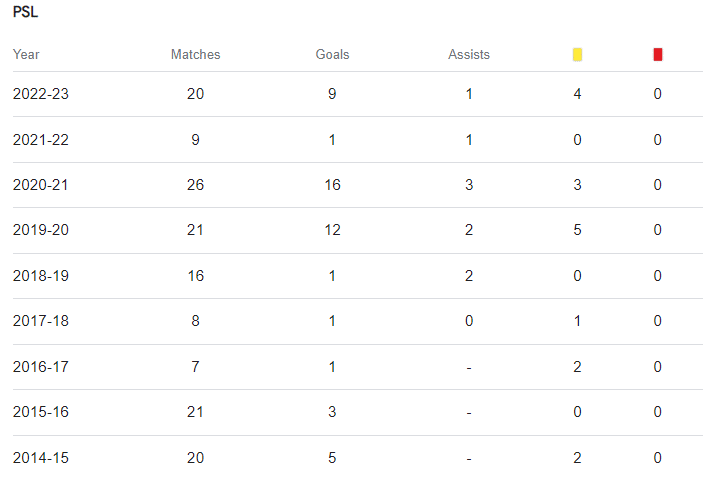Select the PSL heading
Viewport: 726px width, 491px height.
click(25, 12)
